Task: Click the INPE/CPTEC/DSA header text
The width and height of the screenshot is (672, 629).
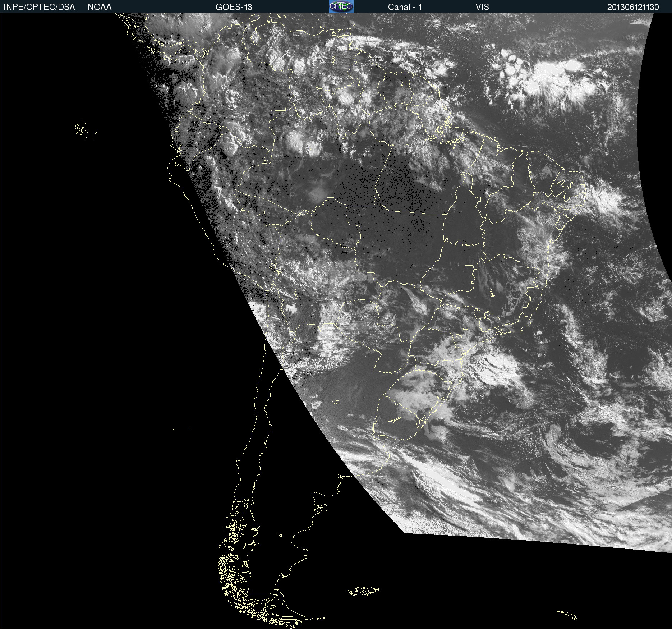Action: (x=39, y=7)
